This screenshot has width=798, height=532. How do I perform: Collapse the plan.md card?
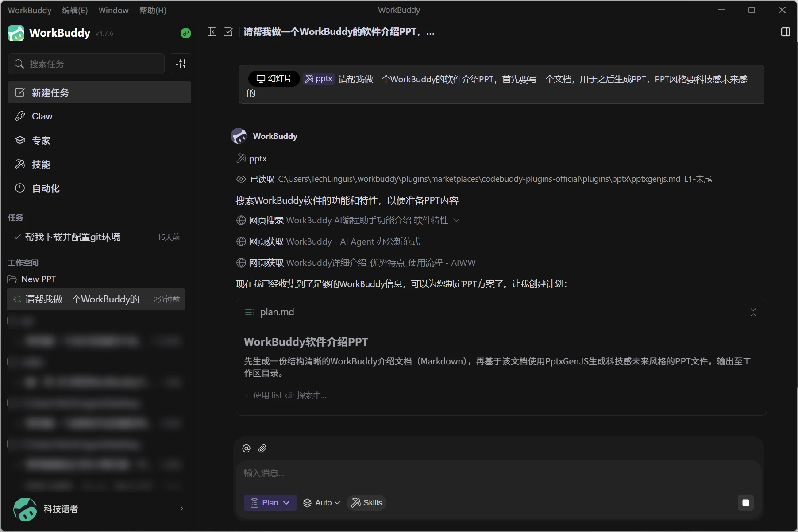pyautogui.click(x=753, y=312)
